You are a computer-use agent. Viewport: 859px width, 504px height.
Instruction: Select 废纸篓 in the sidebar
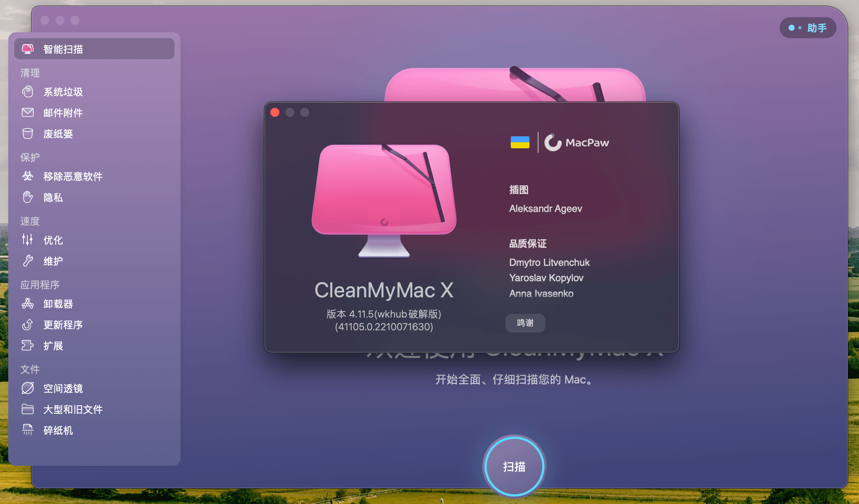click(x=94, y=134)
